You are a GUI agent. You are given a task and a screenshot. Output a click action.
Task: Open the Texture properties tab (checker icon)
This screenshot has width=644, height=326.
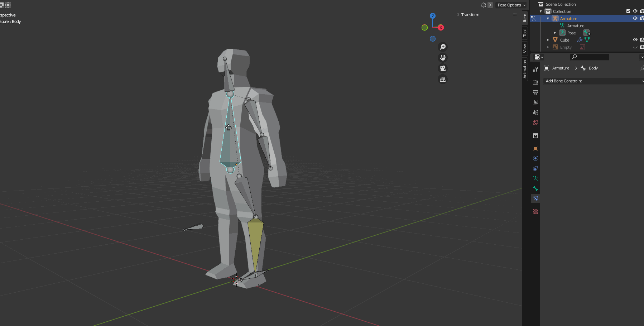[535, 211]
